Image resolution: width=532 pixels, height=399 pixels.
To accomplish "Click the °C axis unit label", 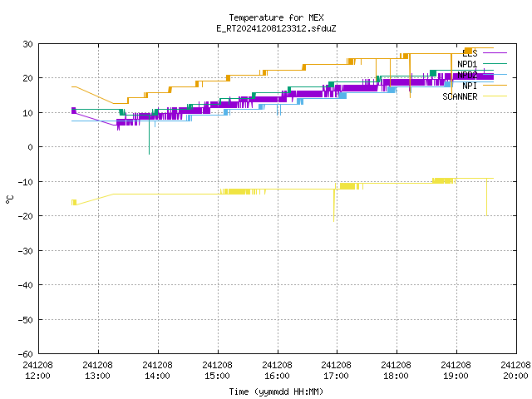I will pos(10,199).
